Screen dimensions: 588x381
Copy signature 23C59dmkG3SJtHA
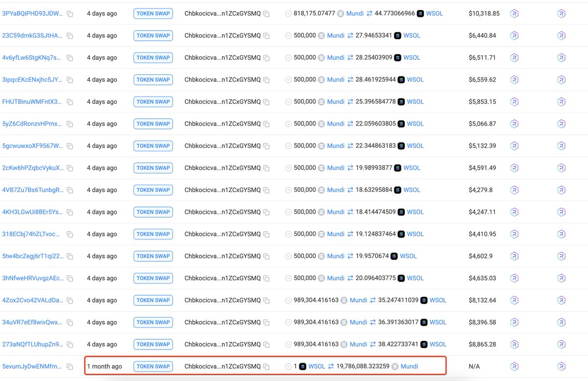pyautogui.click(x=70, y=36)
